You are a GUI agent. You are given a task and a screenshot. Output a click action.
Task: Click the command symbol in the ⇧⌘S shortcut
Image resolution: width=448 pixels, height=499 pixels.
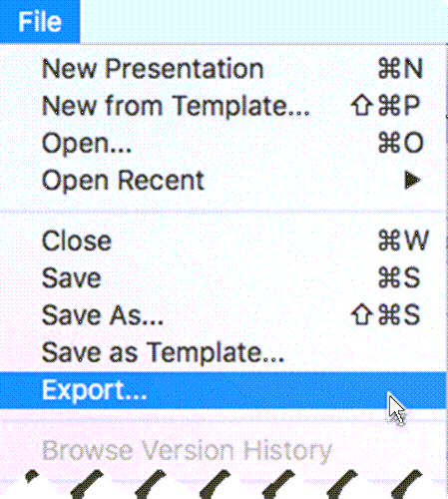389,314
